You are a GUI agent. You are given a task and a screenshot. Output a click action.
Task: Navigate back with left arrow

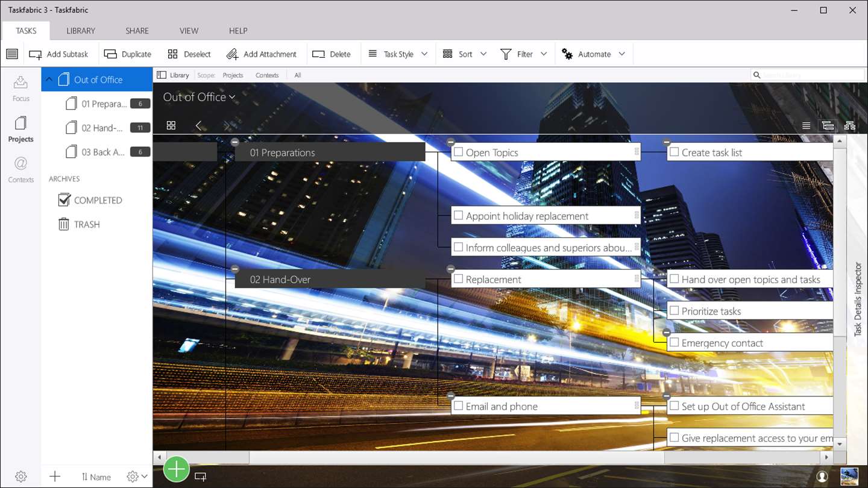(x=198, y=125)
